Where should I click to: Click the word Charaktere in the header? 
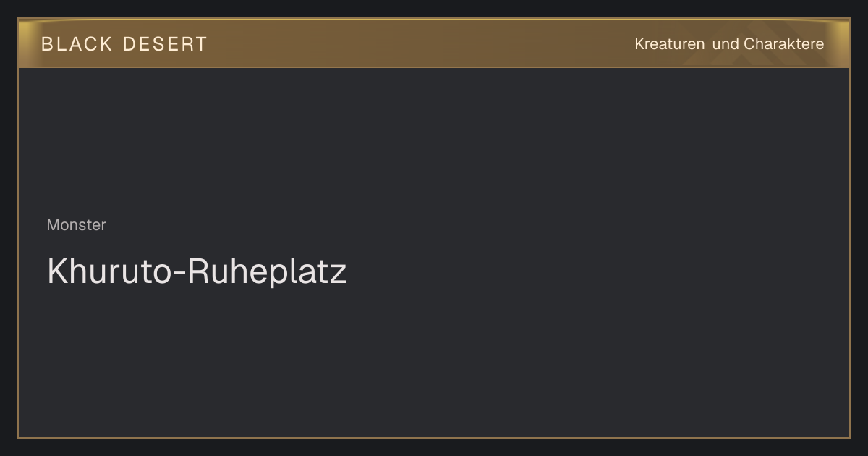[784, 44]
